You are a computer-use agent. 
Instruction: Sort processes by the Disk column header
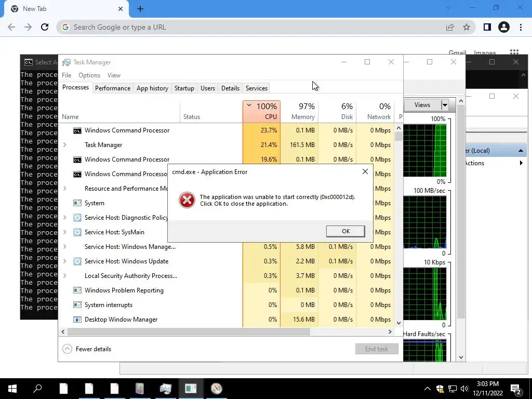coord(337,112)
